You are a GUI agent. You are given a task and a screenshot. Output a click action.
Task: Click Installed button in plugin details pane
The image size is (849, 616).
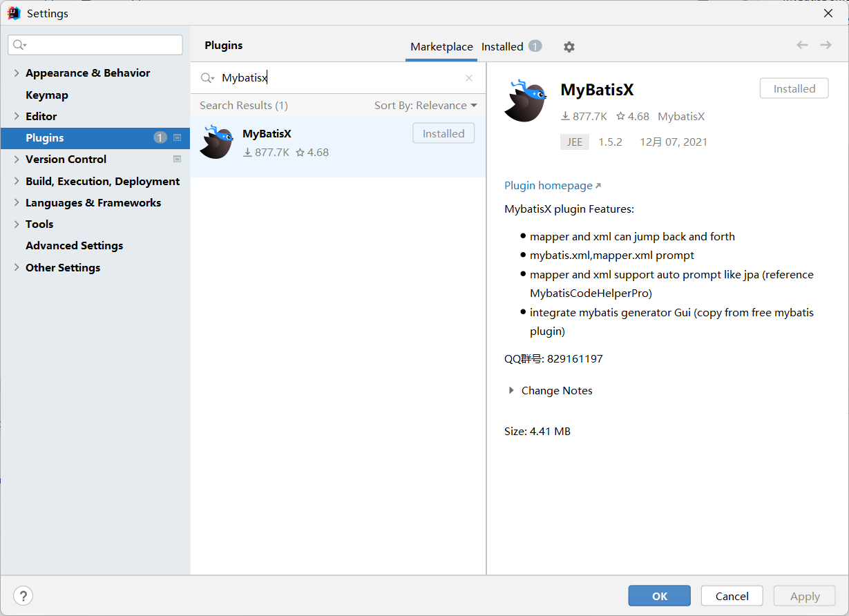794,88
